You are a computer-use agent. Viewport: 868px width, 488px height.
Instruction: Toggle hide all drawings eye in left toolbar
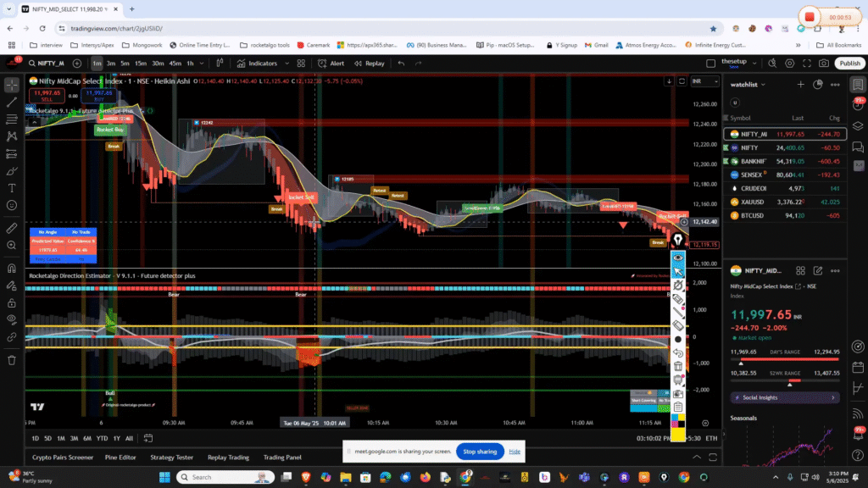(x=12, y=319)
